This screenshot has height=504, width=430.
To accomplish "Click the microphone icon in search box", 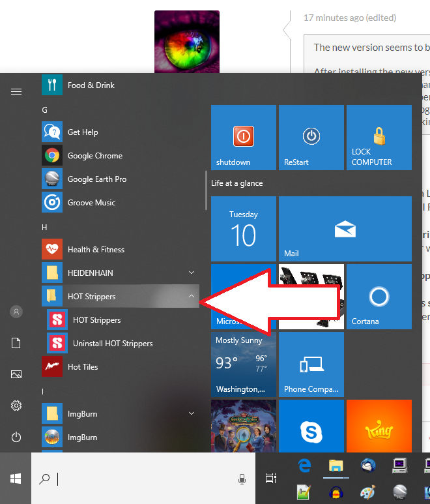I will pyautogui.click(x=242, y=479).
